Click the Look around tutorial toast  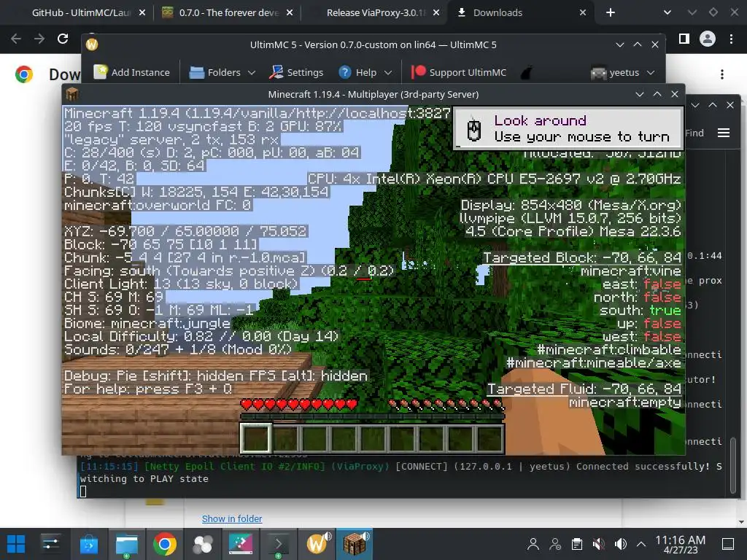click(x=568, y=128)
